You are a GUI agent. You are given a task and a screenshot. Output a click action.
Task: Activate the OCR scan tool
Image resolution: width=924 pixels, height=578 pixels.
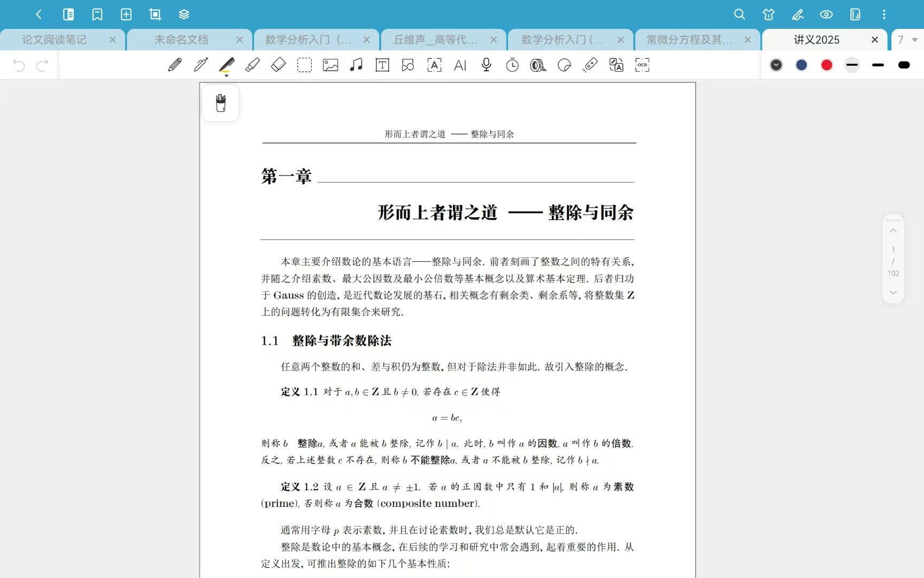click(x=642, y=65)
